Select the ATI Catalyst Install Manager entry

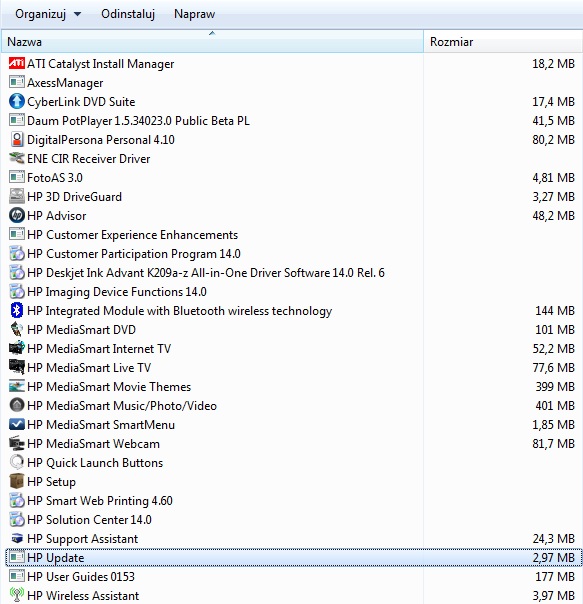coord(294,64)
